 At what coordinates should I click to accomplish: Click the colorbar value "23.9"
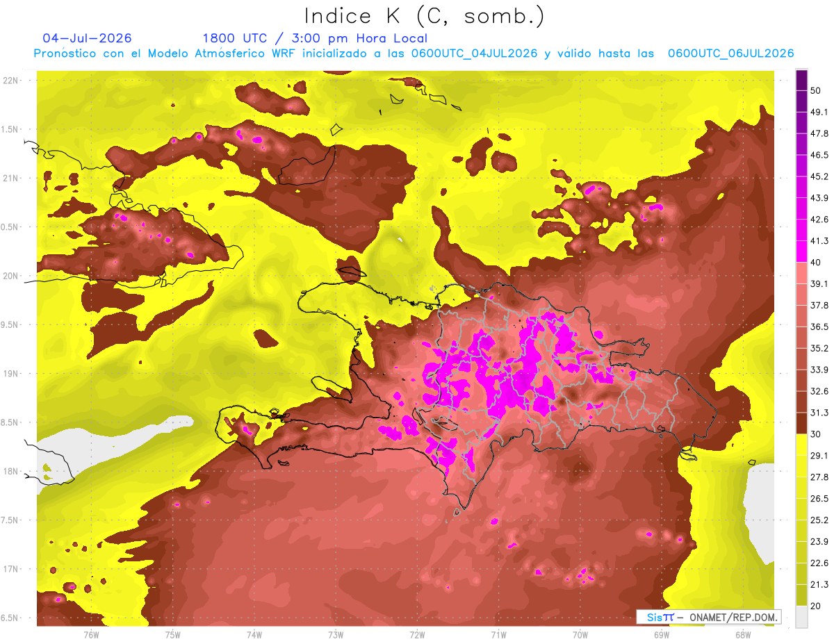coord(819,542)
